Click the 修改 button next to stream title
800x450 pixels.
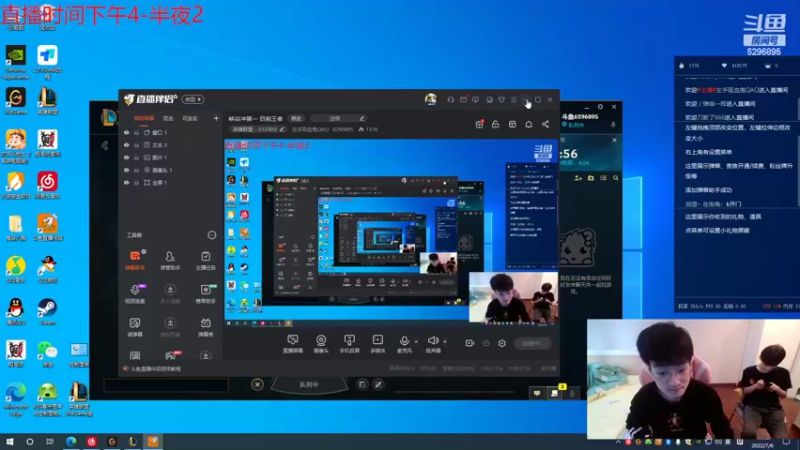point(296,118)
